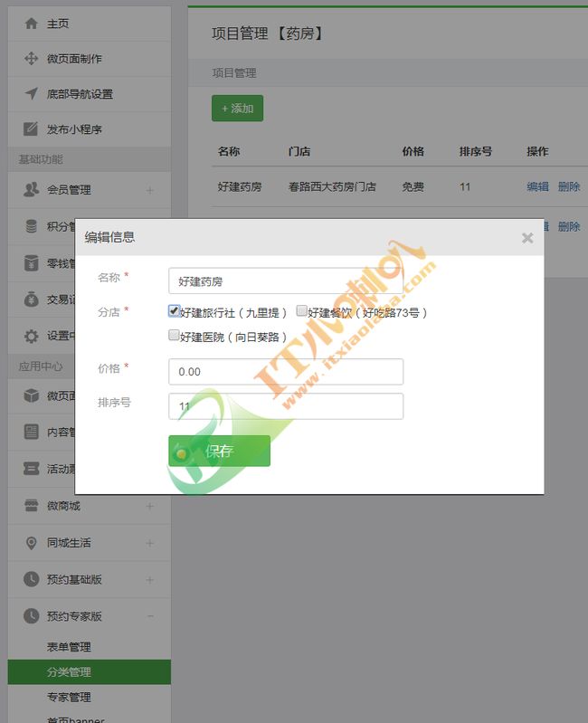Screen dimensions: 588x723
Task: Expand 同城生活 with its plus sign
Action: [x=150, y=543]
